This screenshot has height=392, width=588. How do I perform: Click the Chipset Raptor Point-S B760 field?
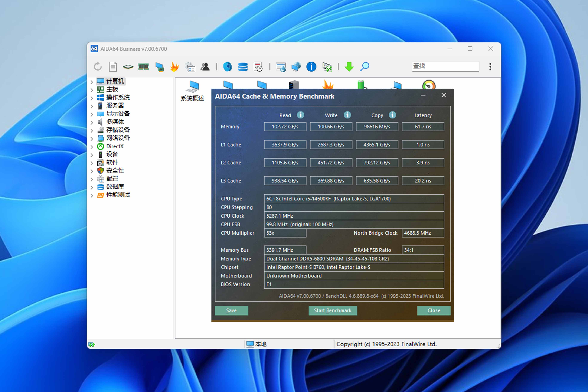coord(354,267)
